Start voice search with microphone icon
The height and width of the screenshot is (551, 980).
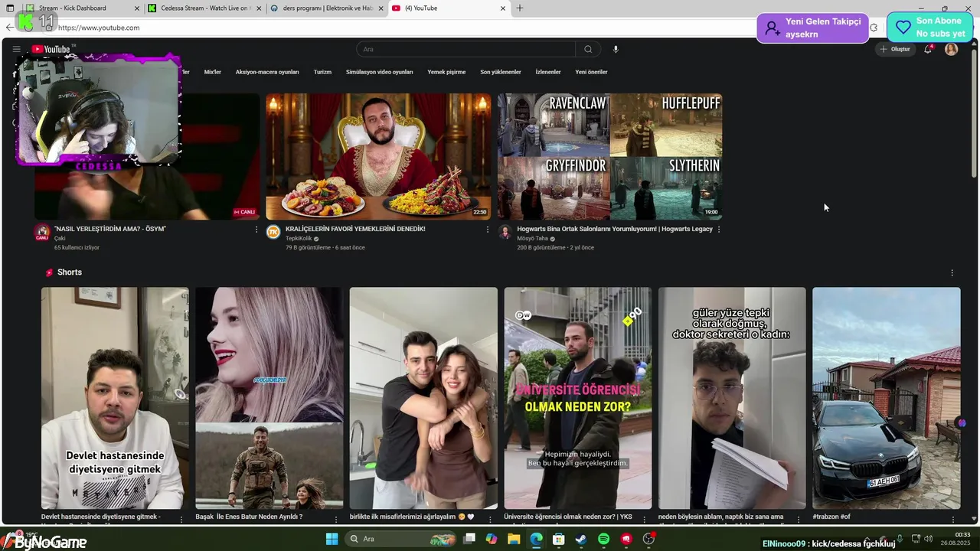point(616,49)
